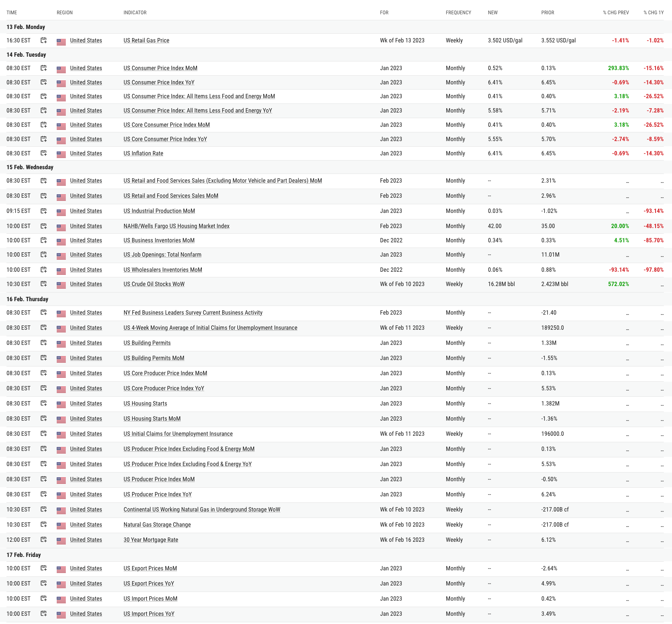Open US Producer Price Index Excluding Food & Energy YoY

[x=187, y=464]
